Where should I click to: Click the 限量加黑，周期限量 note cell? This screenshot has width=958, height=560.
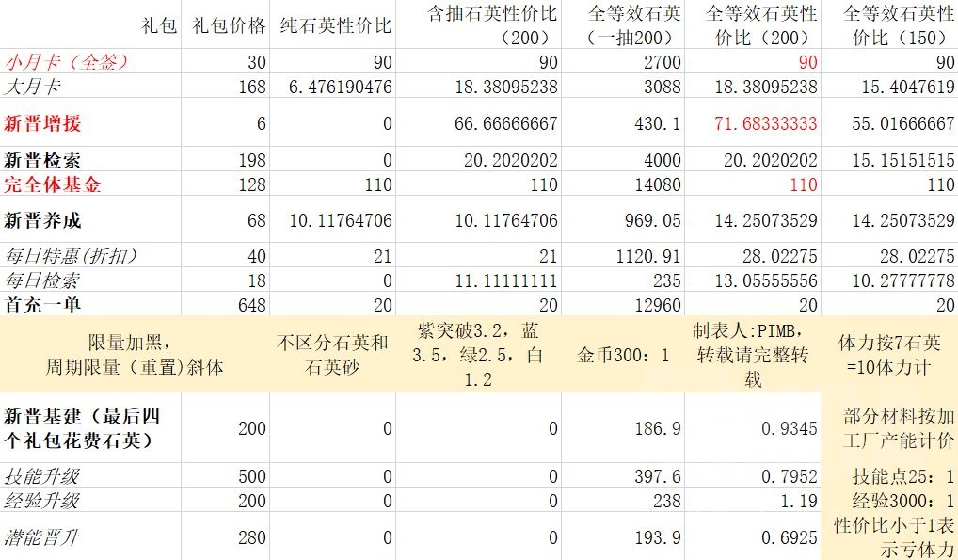(135, 354)
